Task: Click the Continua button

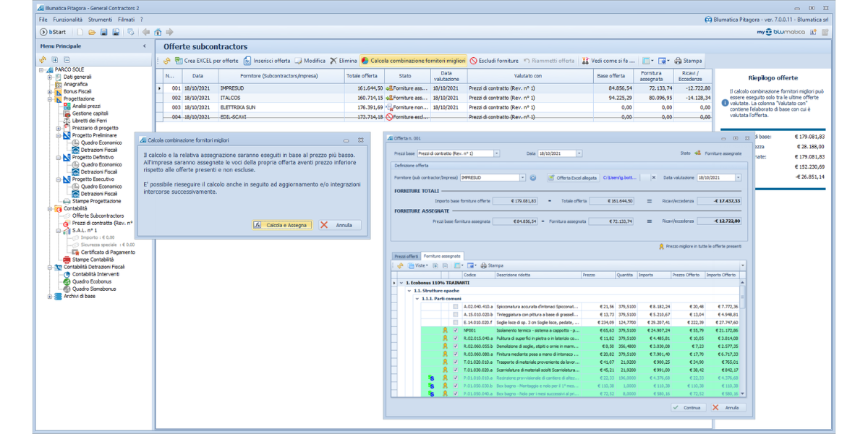Action: coord(686,407)
